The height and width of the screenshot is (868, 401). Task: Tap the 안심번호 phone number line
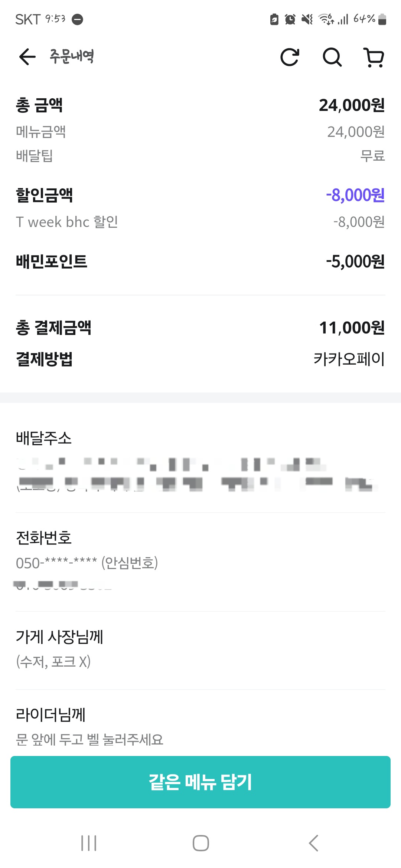click(x=87, y=563)
